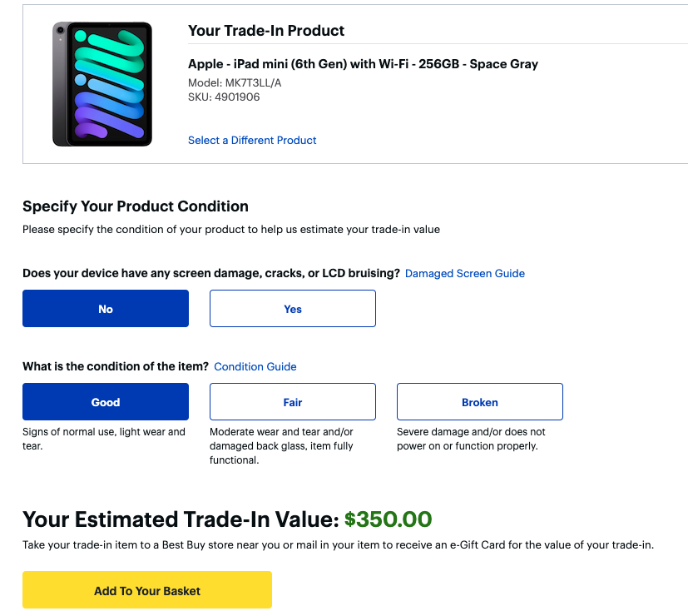Select the Fair condition option

(293, 402)
